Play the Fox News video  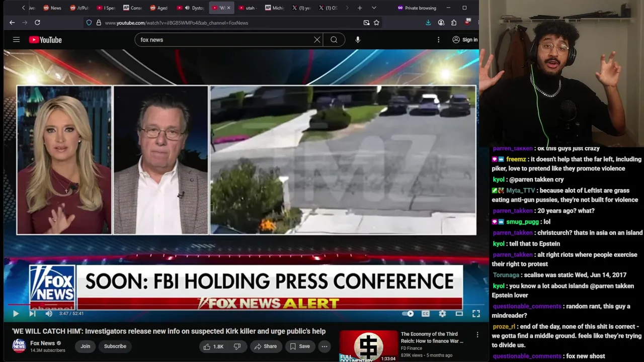point(16,314)
